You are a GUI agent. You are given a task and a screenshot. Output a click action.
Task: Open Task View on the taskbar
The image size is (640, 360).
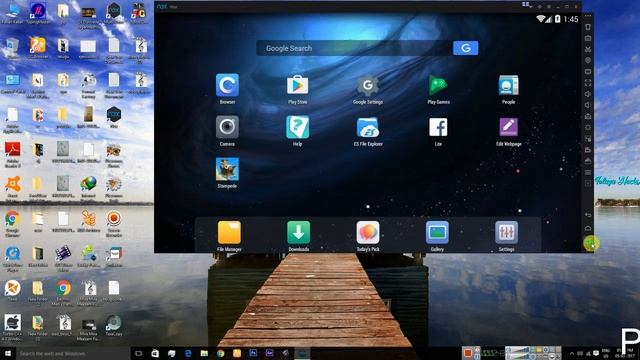(x=138, y=353)
